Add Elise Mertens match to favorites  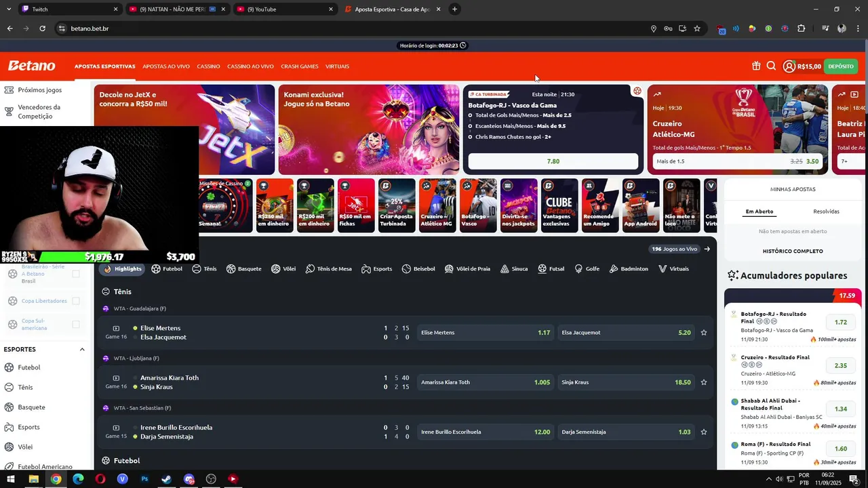click(704, 333)
